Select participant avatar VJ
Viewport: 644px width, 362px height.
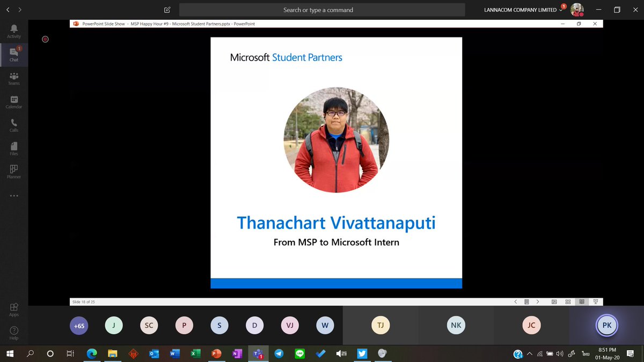[x=290, y=326]
